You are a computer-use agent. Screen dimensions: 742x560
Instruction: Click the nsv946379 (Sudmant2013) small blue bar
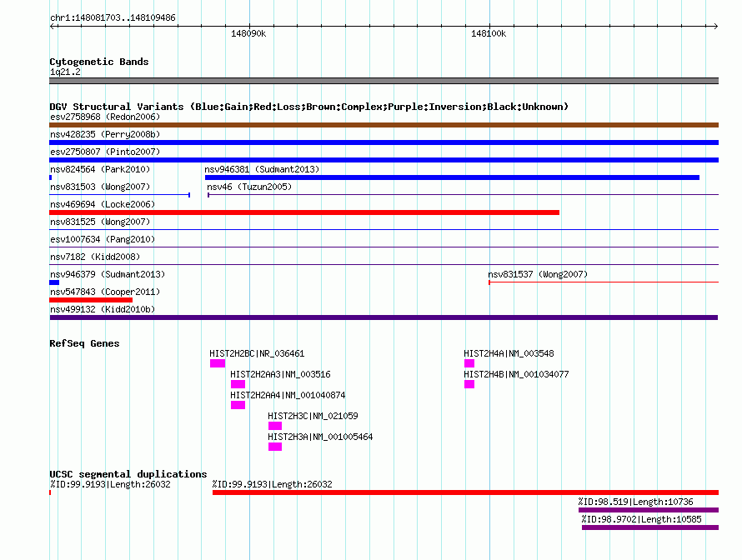pyautogui.click(x=54, y=282)
